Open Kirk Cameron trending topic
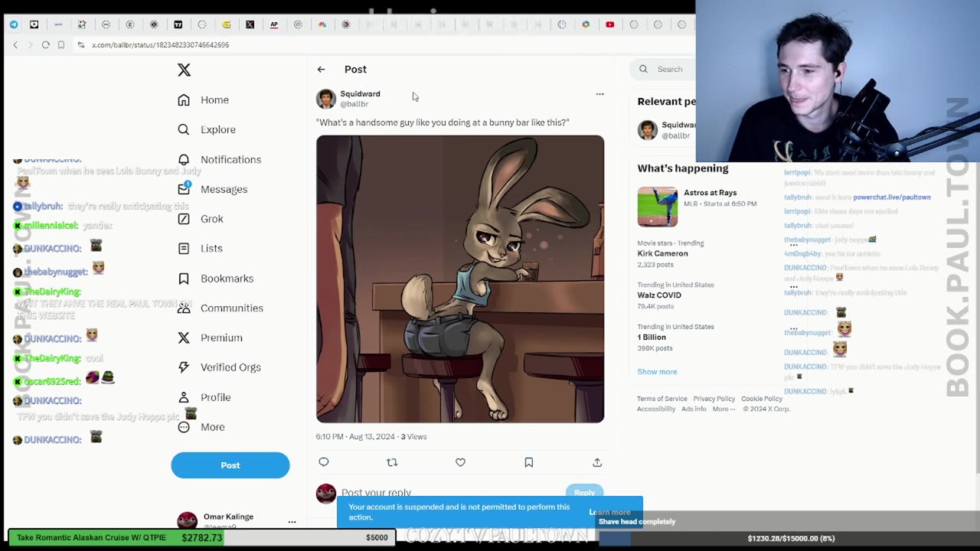This screenshot has height=551, width=980. [x=665, y=253]
